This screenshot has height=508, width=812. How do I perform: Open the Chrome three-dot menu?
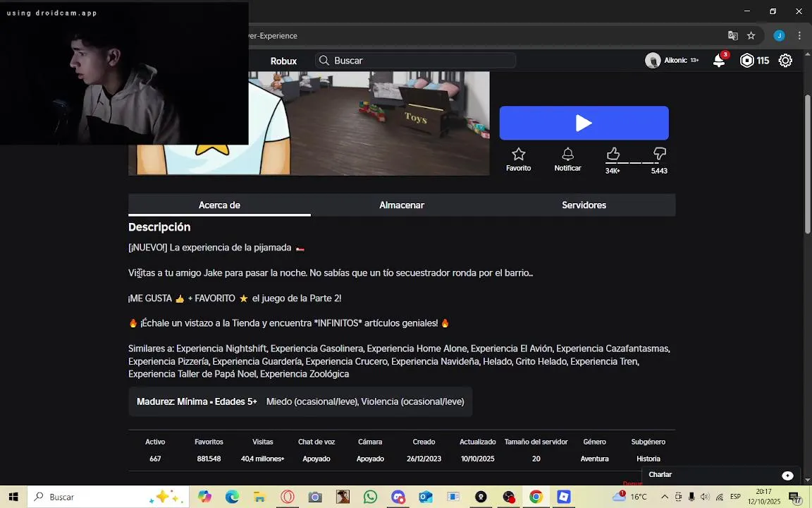(x=799, y=36)
